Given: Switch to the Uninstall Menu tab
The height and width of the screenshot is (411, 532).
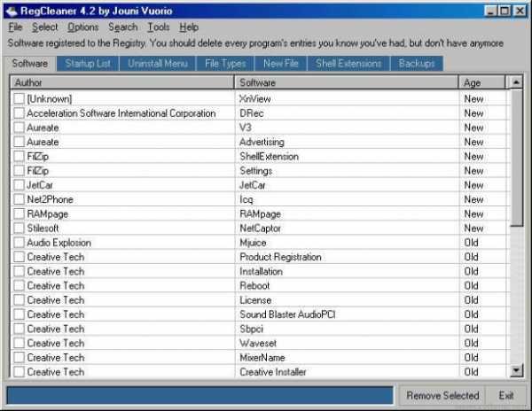Looking at the screenshot, I should tap(157, 64).
